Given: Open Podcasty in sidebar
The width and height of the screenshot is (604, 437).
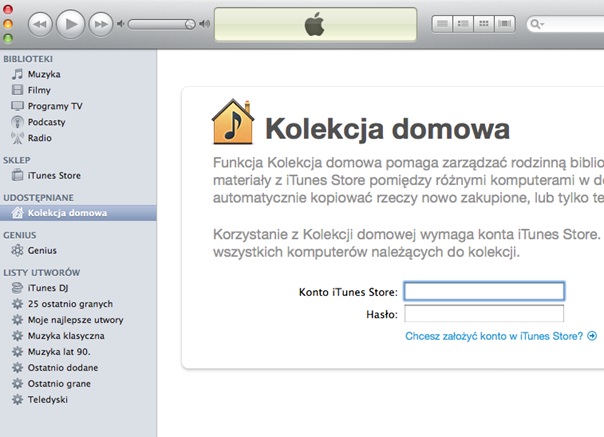Looking at the screenshot, I should point(47,122).
